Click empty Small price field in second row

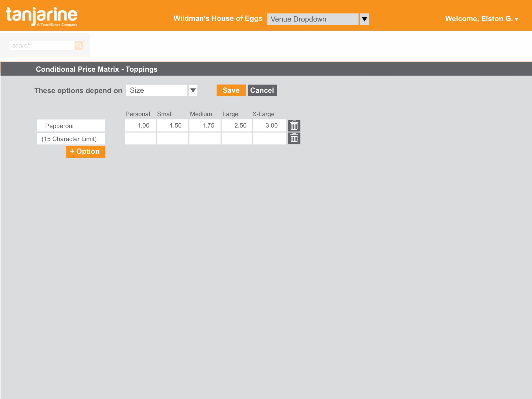tap(173, 138)
